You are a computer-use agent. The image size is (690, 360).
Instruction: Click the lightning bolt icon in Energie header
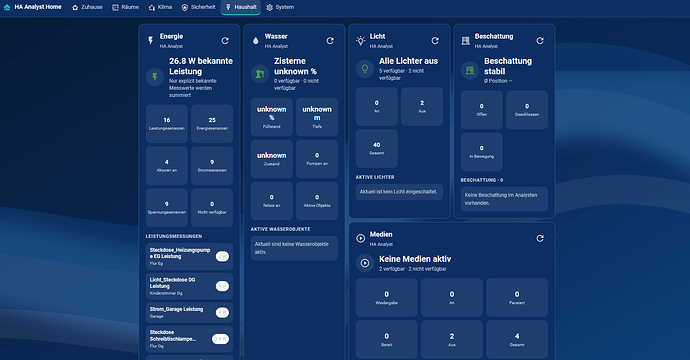151,40
